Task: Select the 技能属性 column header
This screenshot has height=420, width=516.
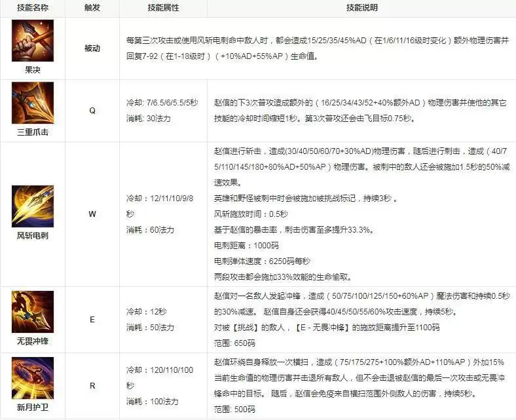Action: click(164, 9)
